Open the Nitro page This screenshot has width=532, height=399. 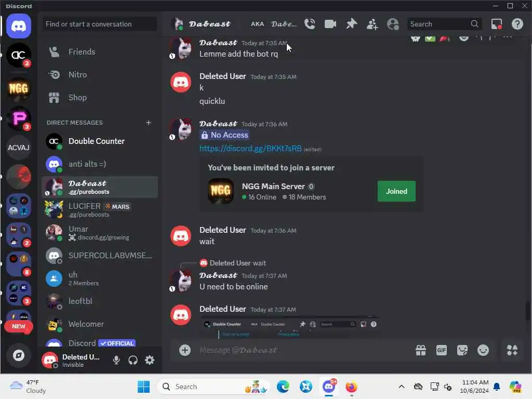pos(100,75)
